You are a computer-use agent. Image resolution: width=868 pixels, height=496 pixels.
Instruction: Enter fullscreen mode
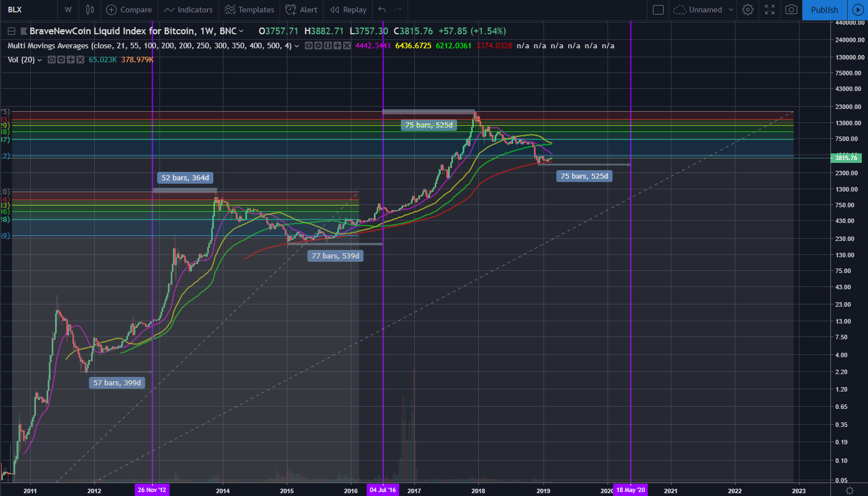(x=770, y=10)
